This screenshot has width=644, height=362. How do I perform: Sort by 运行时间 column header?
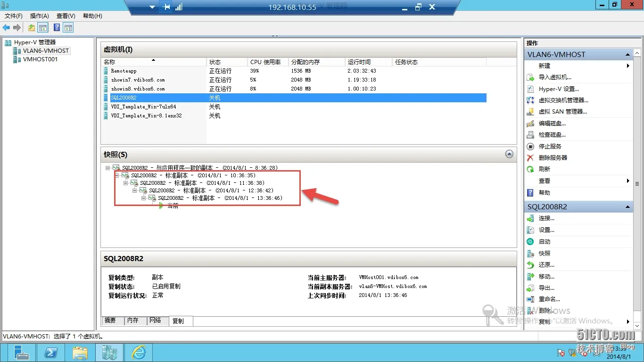[369, 62]
